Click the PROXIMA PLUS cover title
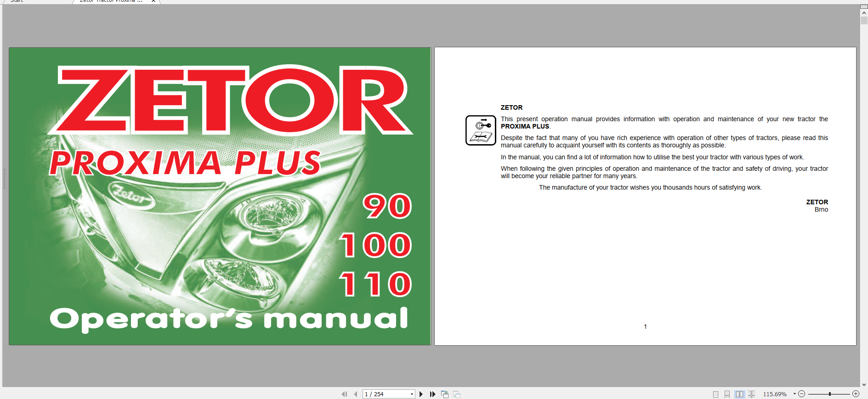Image resolution: width=868 pixels, height=399 pixels. [x=185, y=163]
